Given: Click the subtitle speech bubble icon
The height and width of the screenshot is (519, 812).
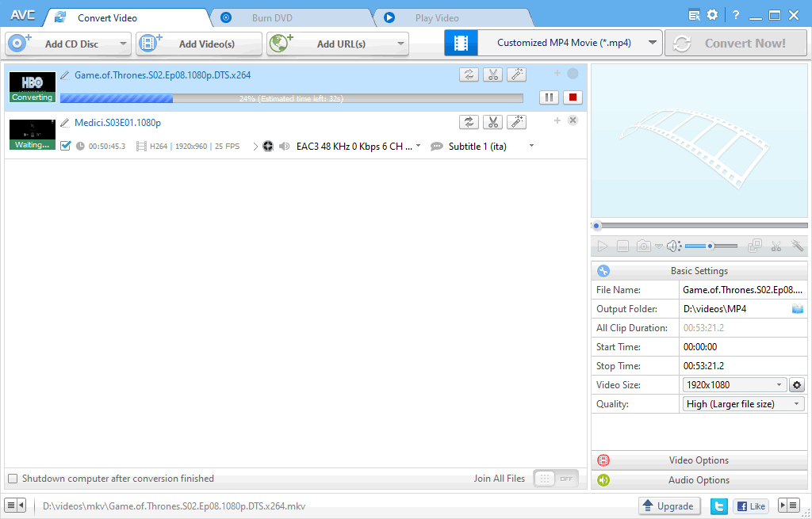Looking at the screenshot, I should coord(437,147).
